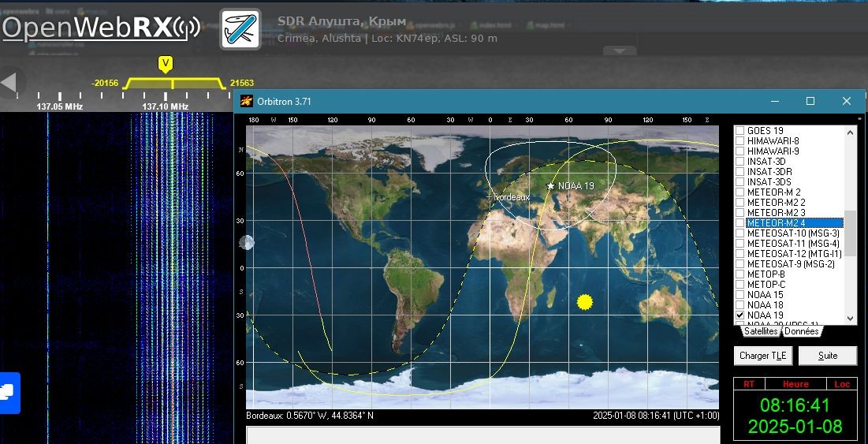This screenshot has width=868, height=444.
Task: Click the map UTC date-time status text
Action: (x=656, y=415)
